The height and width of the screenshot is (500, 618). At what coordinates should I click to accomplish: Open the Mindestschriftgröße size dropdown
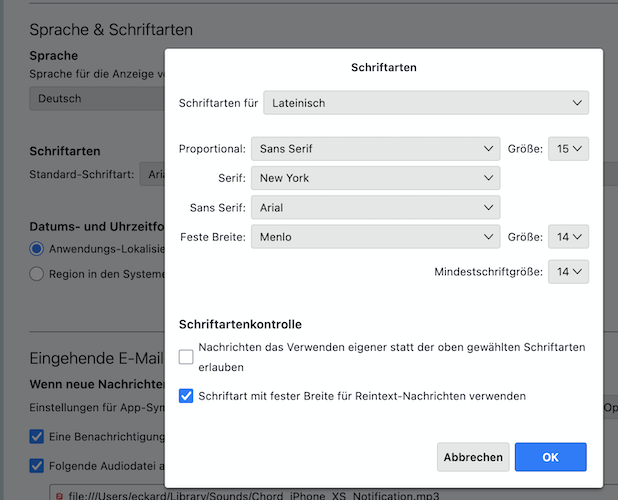(x=568, y=271)
